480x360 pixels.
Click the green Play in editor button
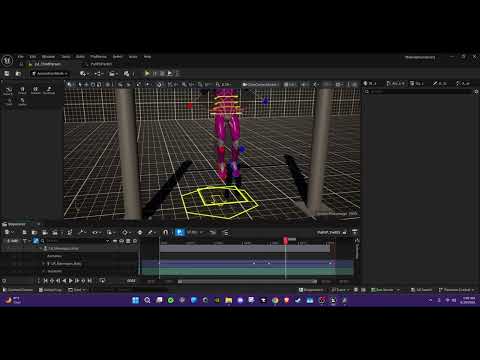point(147,73)
